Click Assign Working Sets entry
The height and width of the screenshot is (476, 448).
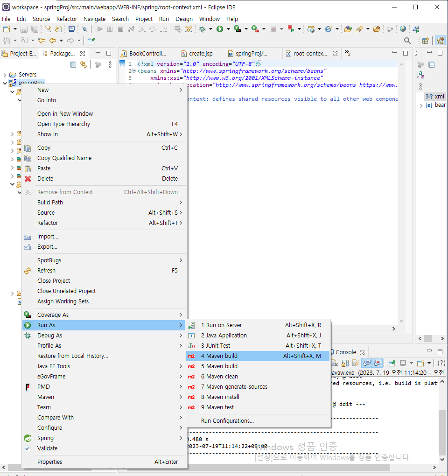[x=105, y=301]
